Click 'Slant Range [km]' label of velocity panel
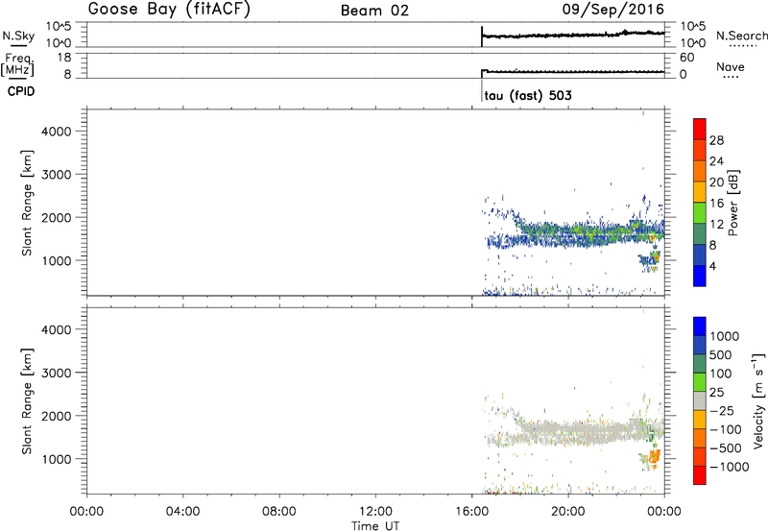 click(27, 401)
